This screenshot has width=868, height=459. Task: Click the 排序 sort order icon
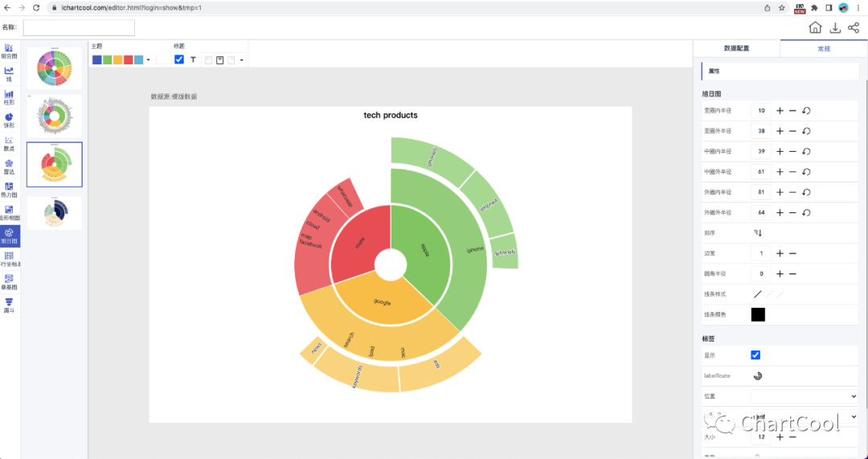[x=757, y=233]
